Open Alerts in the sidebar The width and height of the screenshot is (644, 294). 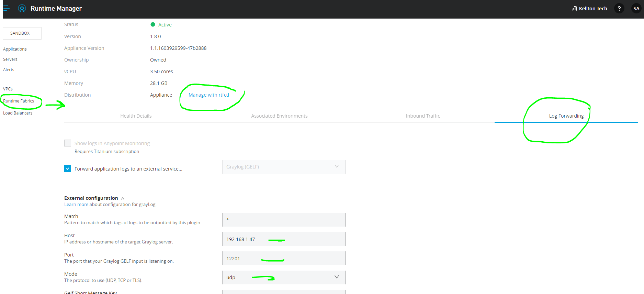[x=9, y=70]
